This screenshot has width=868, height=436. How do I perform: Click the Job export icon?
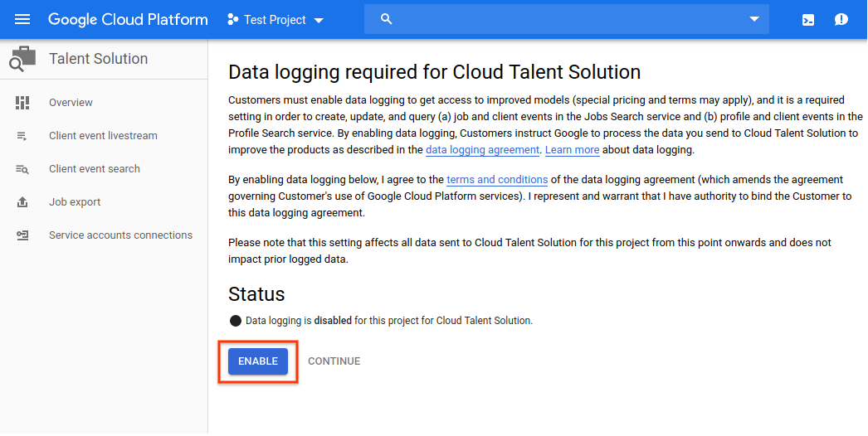pos(22,202)
